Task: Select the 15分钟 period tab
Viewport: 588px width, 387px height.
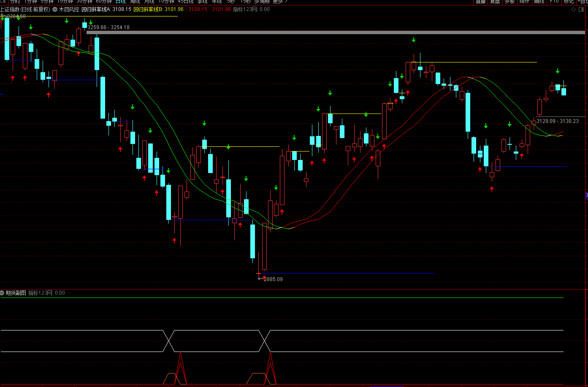Action: (x=65, y=2)
